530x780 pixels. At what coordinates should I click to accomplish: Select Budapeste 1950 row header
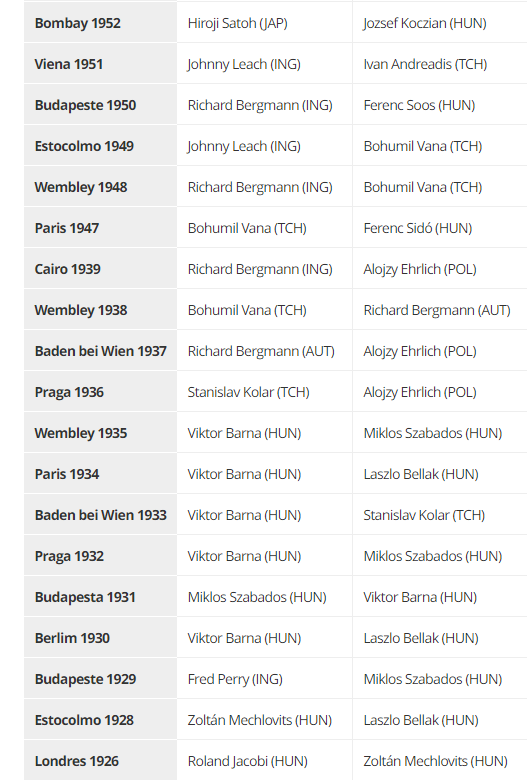100,105
